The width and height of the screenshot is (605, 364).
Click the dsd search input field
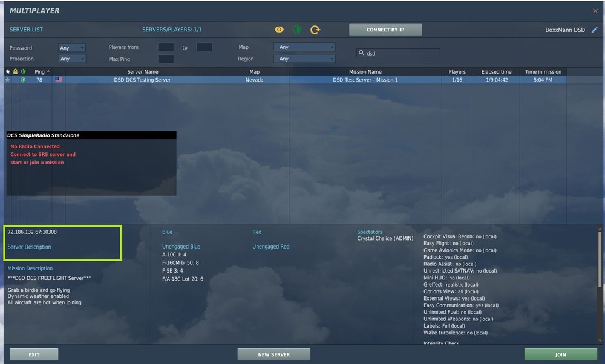click(398, 53)
